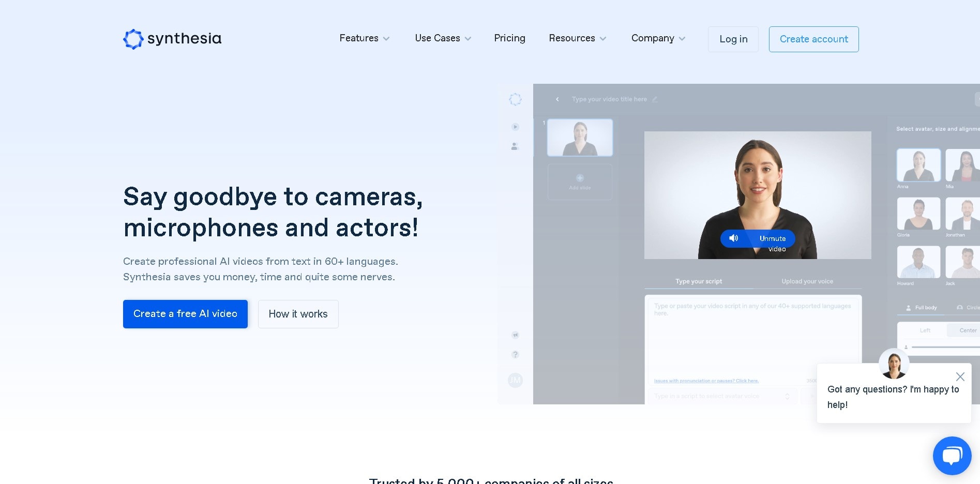Click the chat agent avatar photo
This screenshot has width=980, height=484.
(894, 364)
